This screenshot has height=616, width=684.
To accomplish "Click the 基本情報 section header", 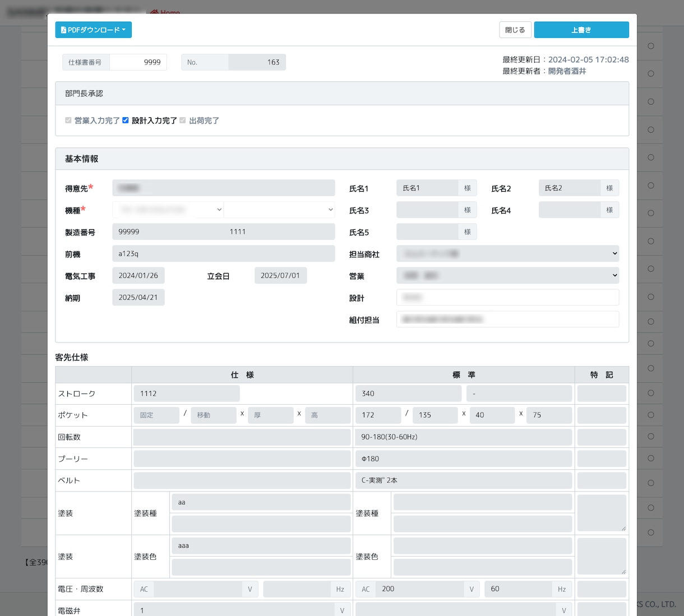I will [x=342, y=159].
